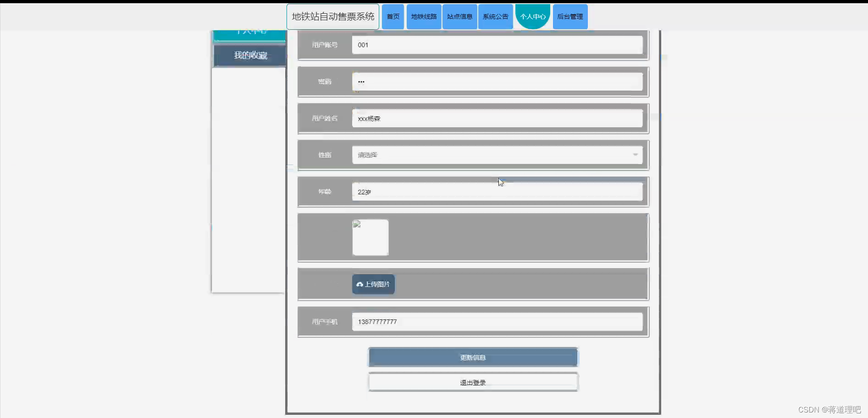
Task: Click the 上传图片 upload button
Action: (373, 284)
